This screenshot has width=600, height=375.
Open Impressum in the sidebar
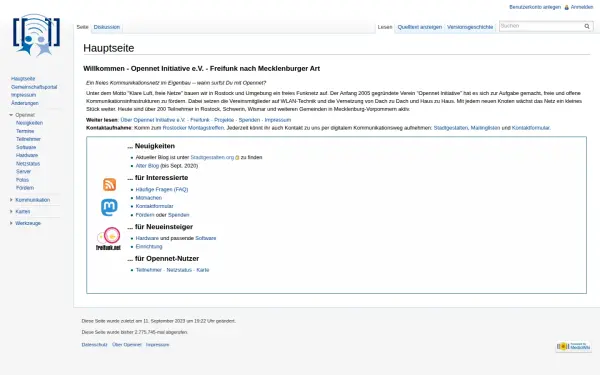pos(23,95)
